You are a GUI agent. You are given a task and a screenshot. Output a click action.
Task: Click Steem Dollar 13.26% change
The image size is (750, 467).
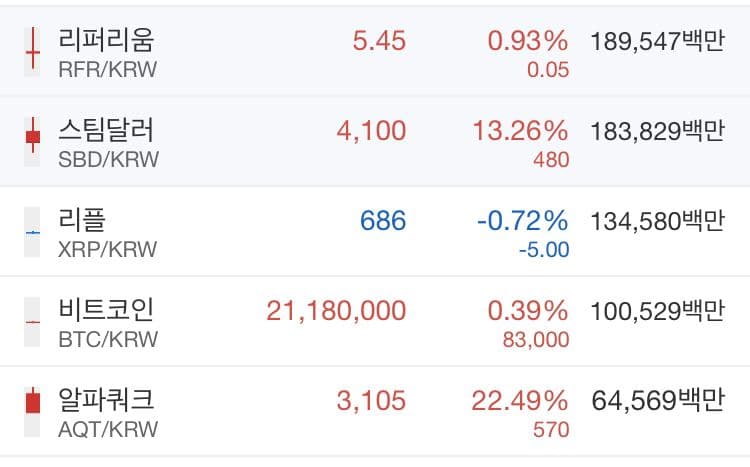(527, 131)
